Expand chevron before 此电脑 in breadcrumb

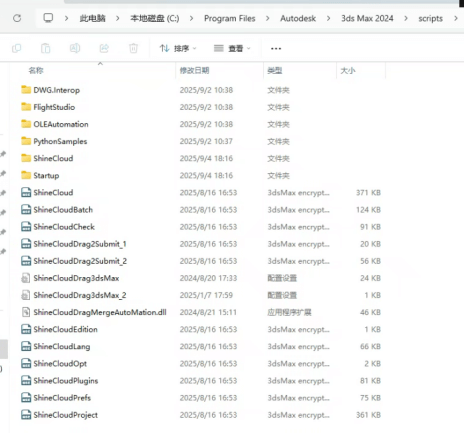coord(66,18)
